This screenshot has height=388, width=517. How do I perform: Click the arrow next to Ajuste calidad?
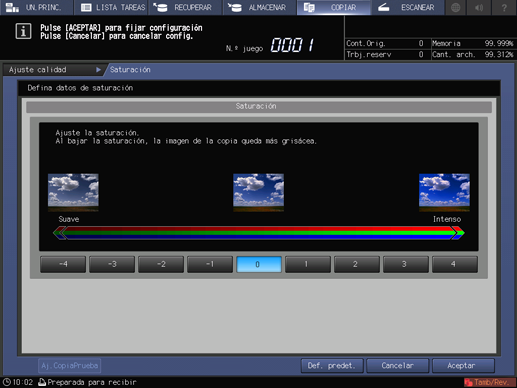[x=98, y=70]
